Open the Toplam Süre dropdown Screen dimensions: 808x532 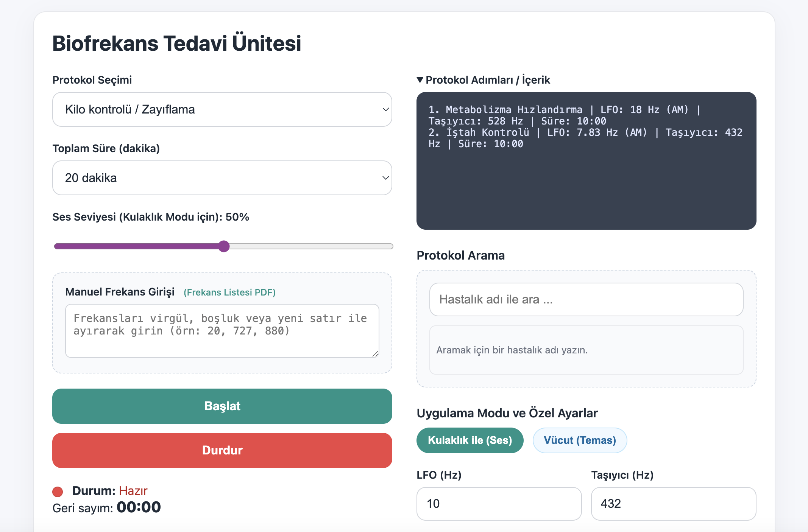[x=222, y=178]
